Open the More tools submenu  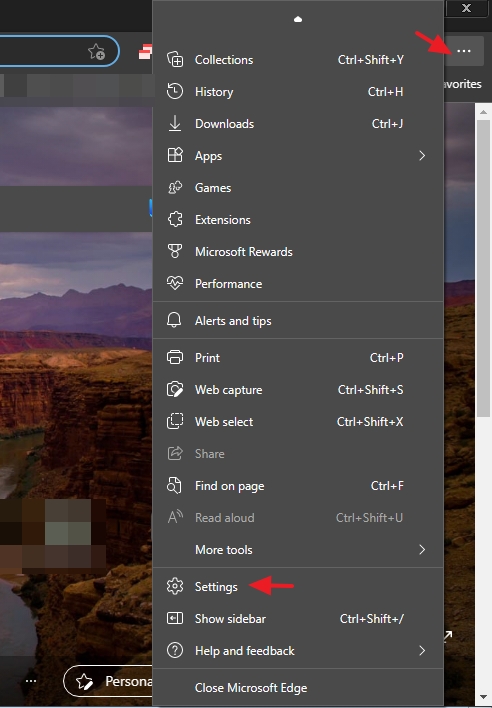click(298, 550)
